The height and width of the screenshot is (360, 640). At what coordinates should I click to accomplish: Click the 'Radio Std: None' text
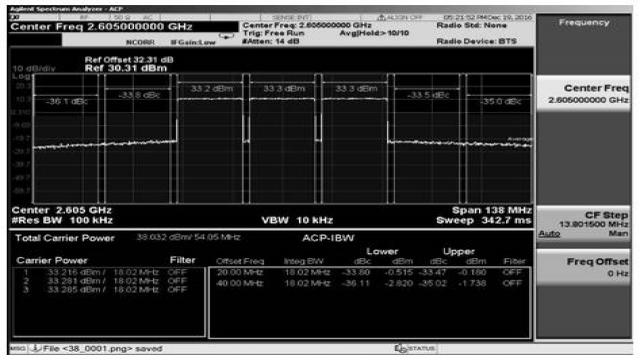471,25
